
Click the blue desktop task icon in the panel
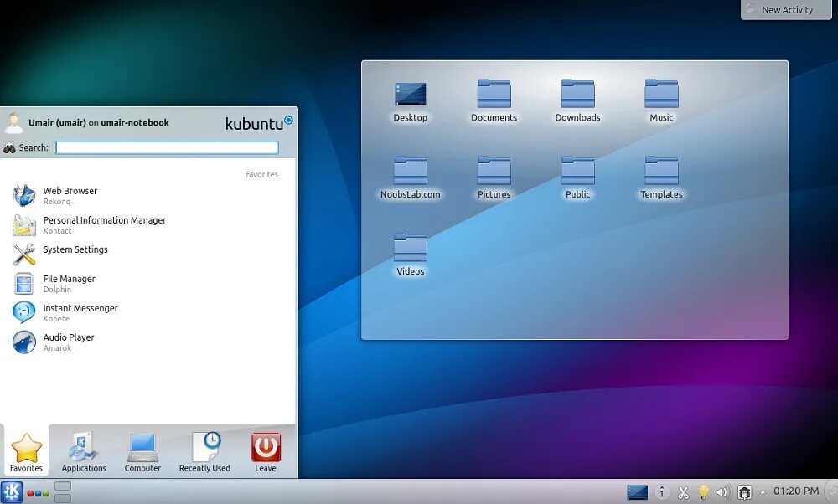click(x=637, y=492)
